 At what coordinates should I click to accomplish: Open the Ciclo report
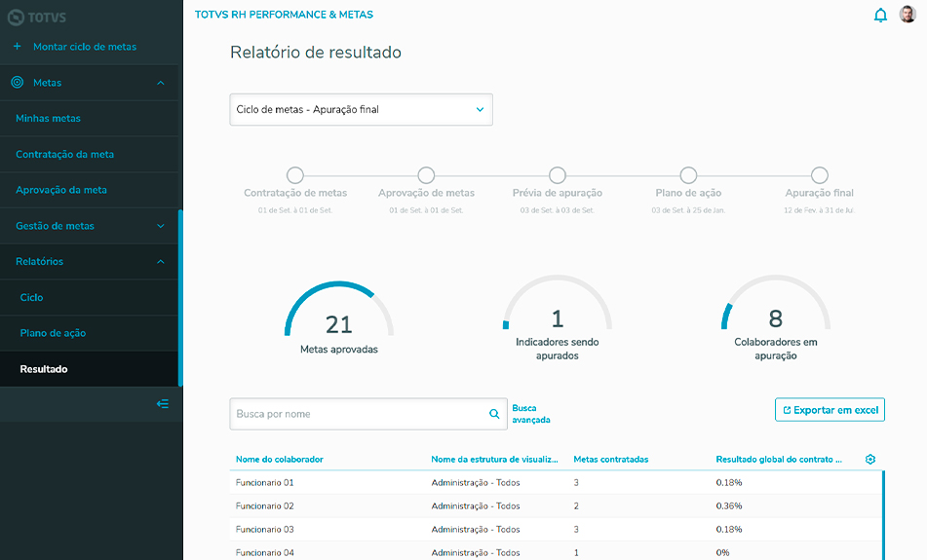[x=89, y=297]
